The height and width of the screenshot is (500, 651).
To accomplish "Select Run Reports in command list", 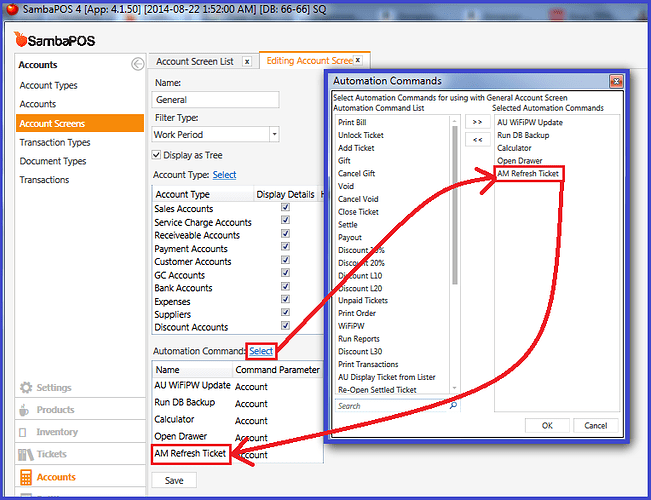I will (x=359, y=339).
